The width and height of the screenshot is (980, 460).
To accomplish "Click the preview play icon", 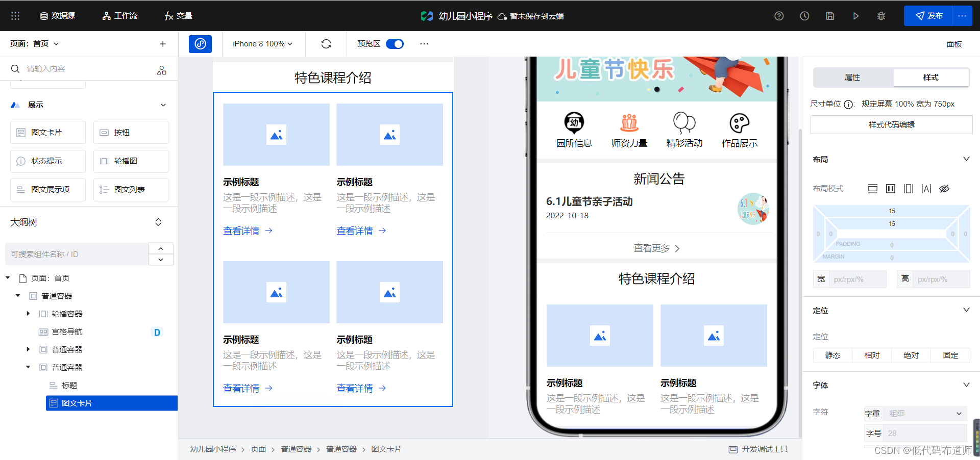I will pos(855,16).
